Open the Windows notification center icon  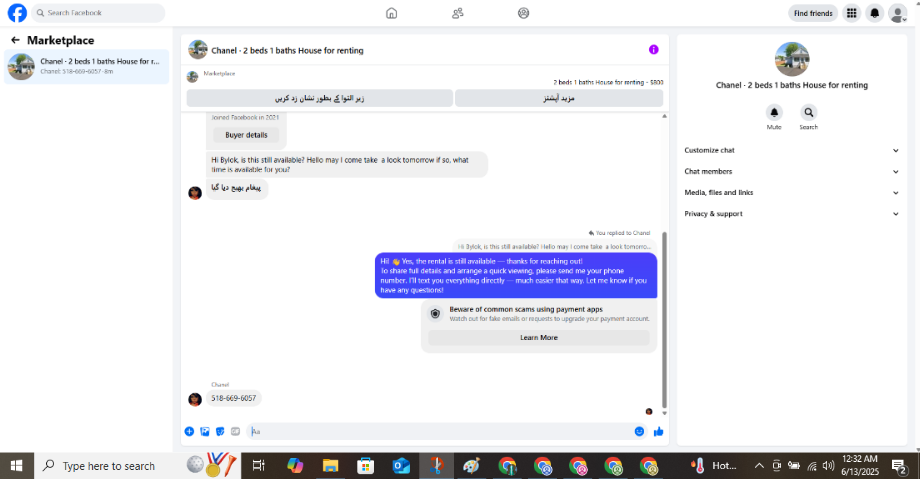[899, 466]
